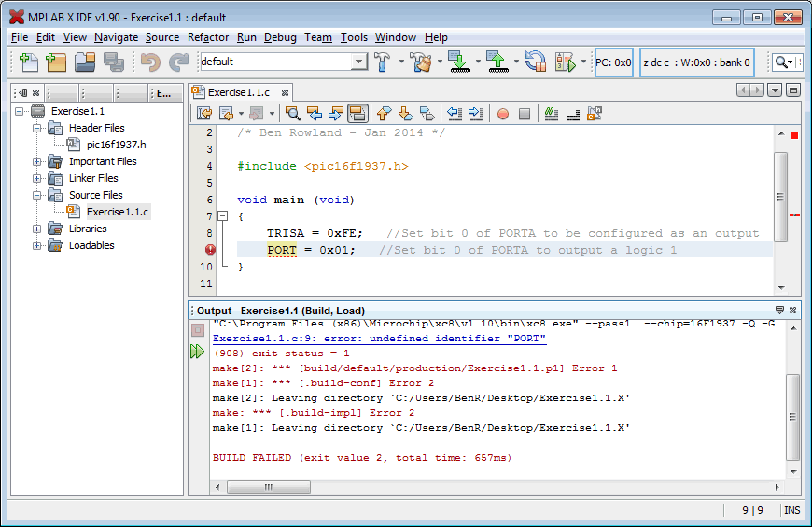The width and height of the screenshot is (812, 527).
Task: Click the Find Selection magnifier icon
Action: (292, 114)
